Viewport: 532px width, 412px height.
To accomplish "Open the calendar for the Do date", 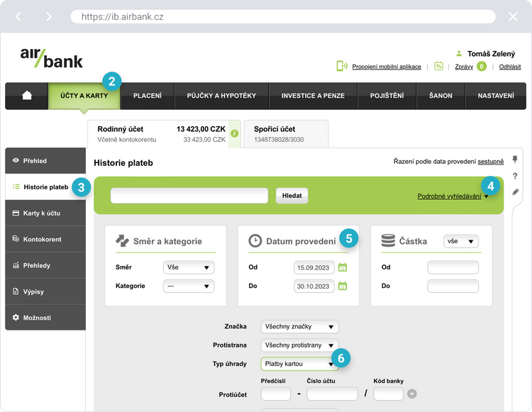I will [343, 286].
